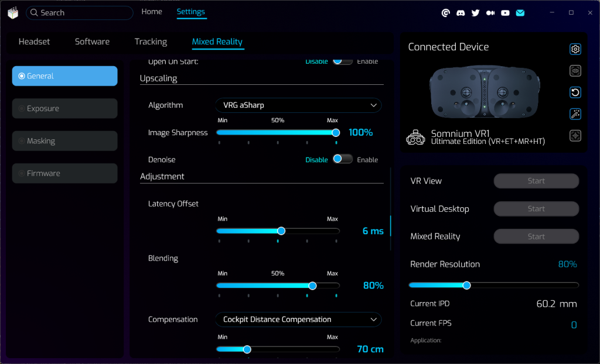Select the General settings category
The image size is (600, 364).
click(x=64, y=76)
